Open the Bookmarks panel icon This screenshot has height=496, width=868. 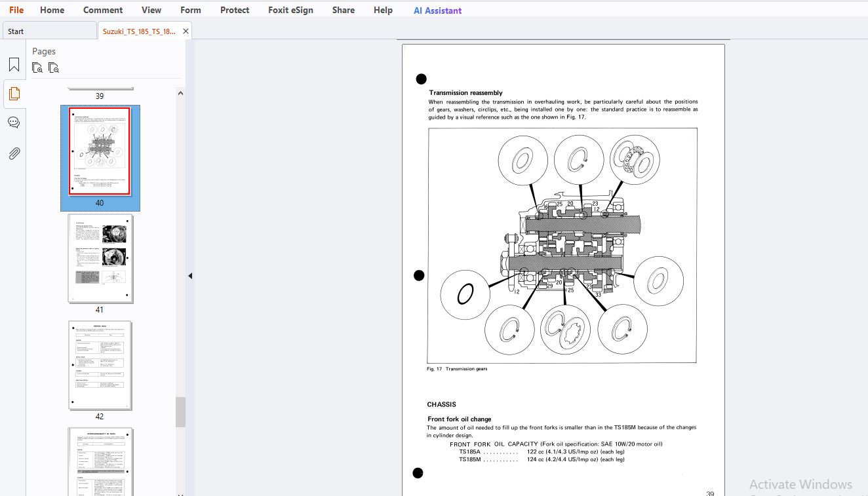[14, 65]
